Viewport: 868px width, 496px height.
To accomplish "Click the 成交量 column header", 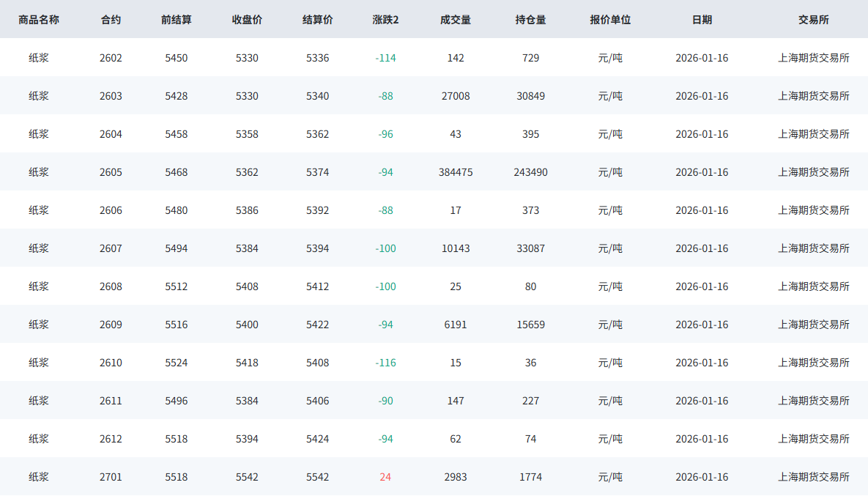I will click(x=456, y=20).
